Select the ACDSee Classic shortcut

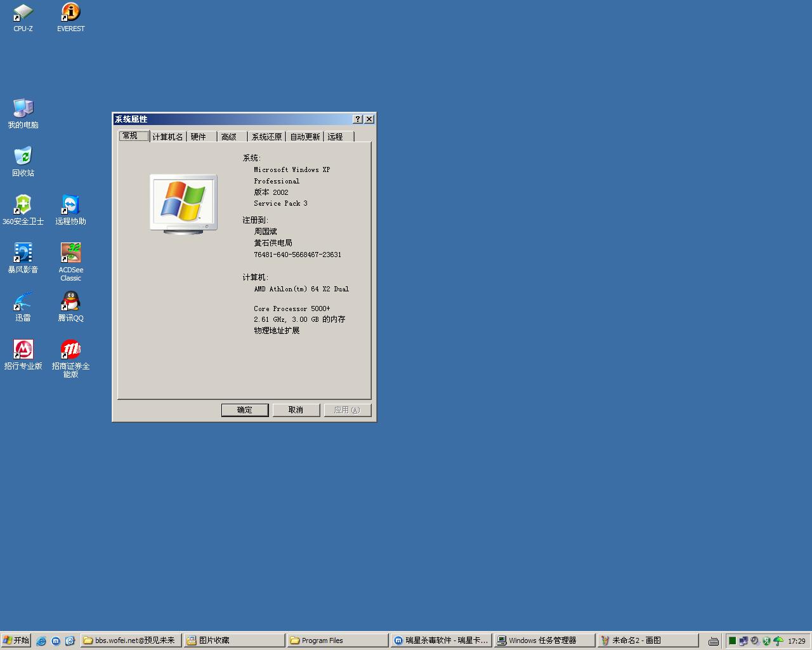tap(70, 262)
